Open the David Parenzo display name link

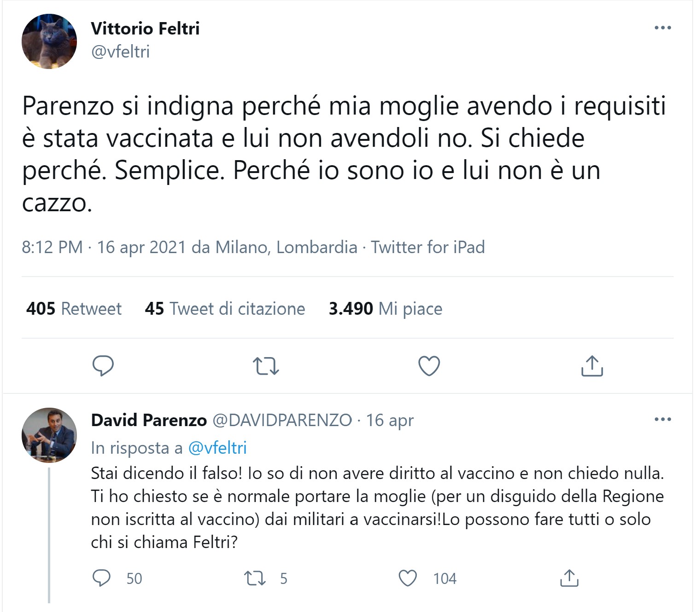pyautogui.click(x=149, y=420)
